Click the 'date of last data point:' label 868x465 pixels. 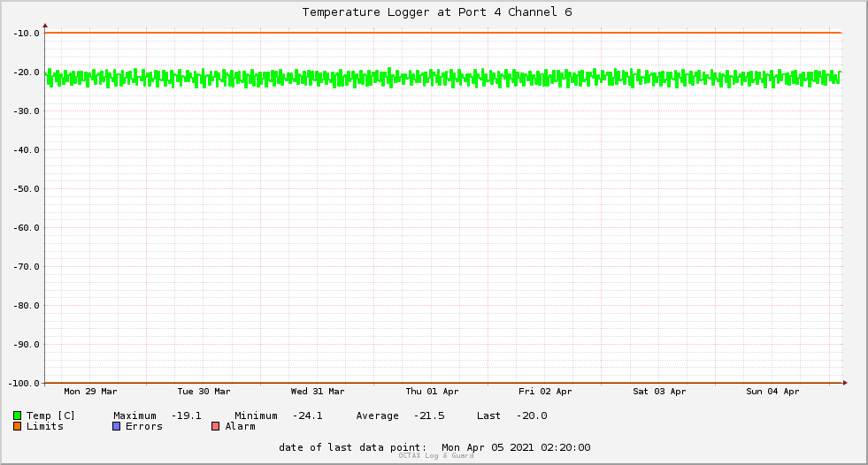click(x=353, y=447)
